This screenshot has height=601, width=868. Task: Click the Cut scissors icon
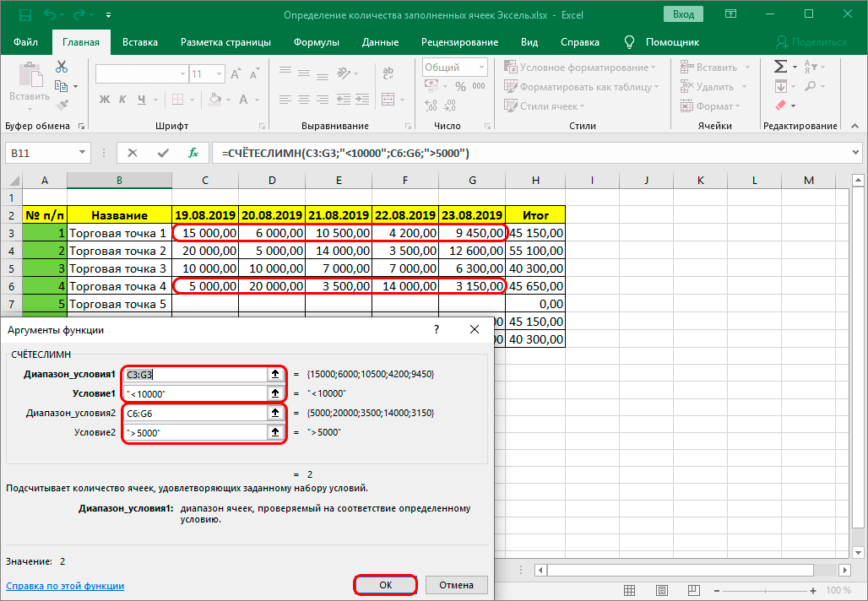62,67
